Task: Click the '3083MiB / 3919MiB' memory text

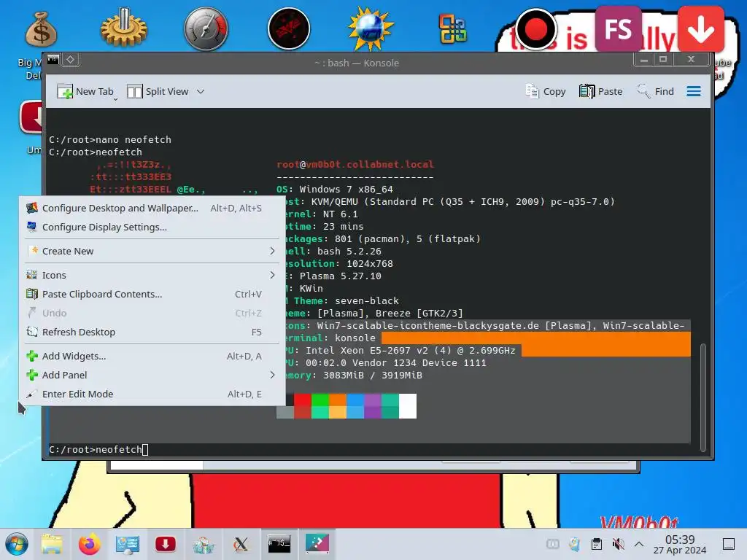Action: click(373, 376)
